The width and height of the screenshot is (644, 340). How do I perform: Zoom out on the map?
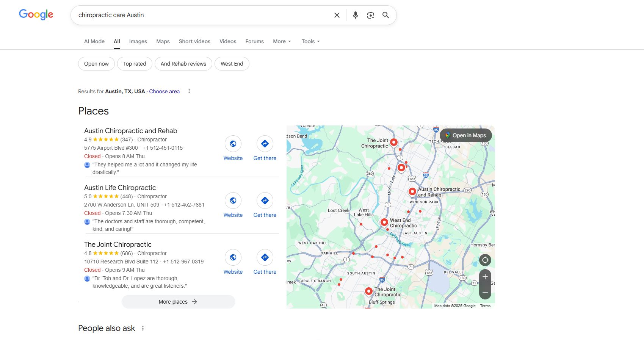485,292
